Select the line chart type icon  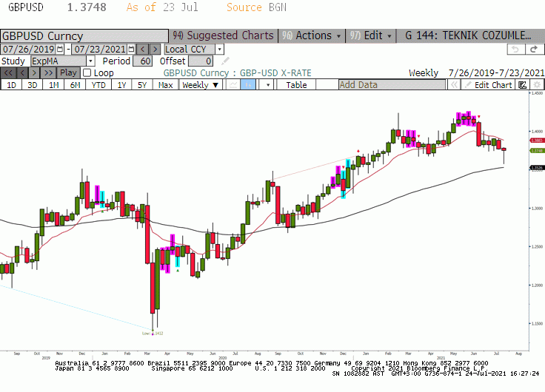coord(233,85)
